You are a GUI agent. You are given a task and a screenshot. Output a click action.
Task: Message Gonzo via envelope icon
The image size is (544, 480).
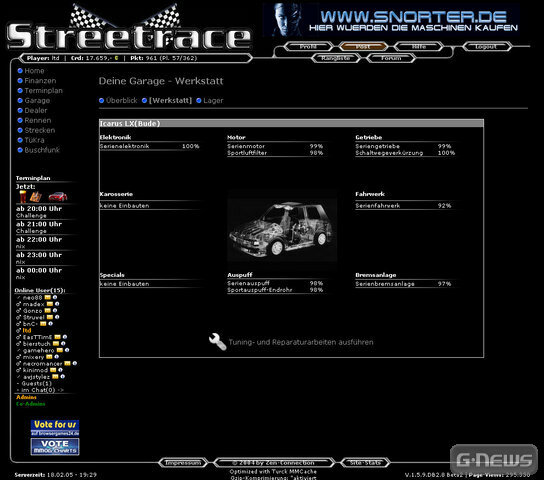pos(48,310)
